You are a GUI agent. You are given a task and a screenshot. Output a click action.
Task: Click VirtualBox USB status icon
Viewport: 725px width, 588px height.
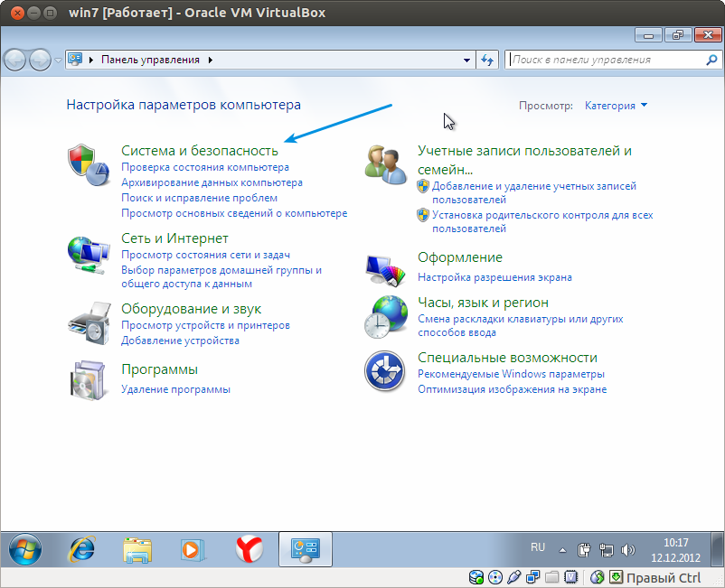pos(513,577)
